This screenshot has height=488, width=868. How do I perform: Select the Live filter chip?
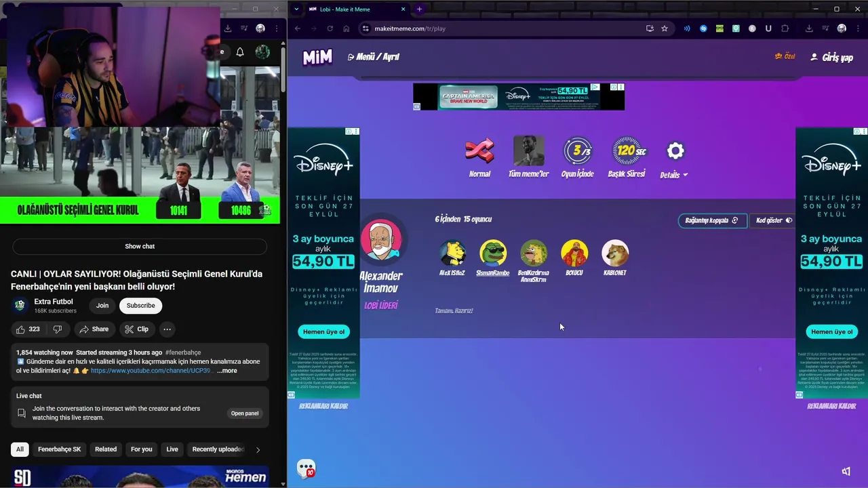tap(172, 449)
